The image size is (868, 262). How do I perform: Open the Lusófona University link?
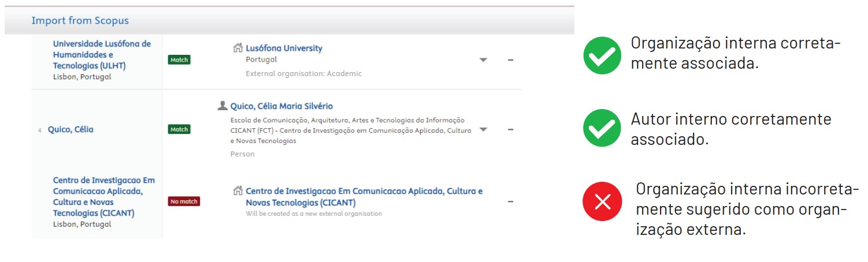point(284,48)
